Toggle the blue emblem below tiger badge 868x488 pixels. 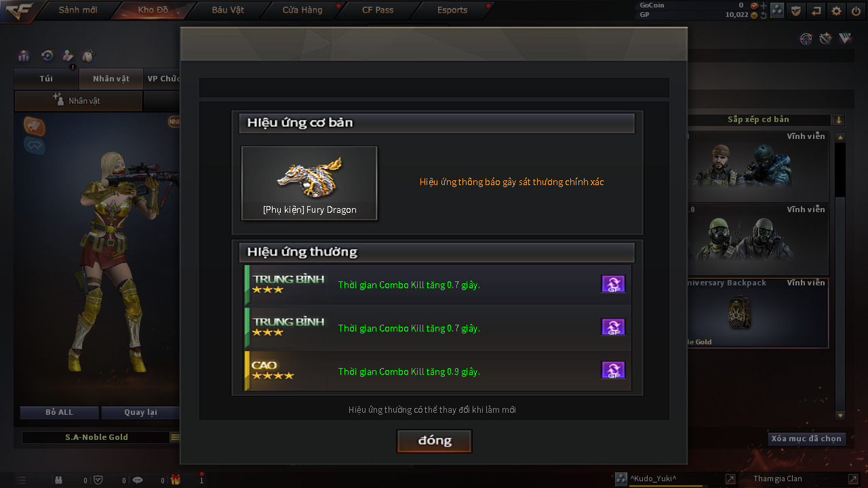click(35, 146)
